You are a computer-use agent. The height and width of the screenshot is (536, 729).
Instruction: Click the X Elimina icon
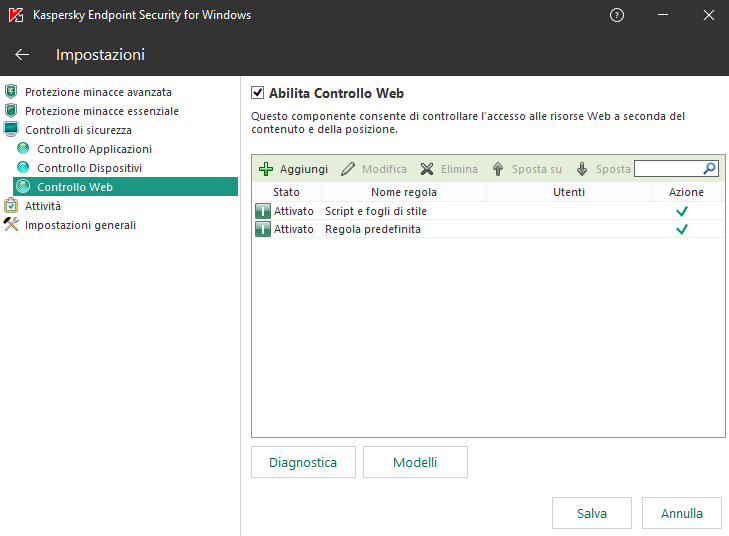427,169
